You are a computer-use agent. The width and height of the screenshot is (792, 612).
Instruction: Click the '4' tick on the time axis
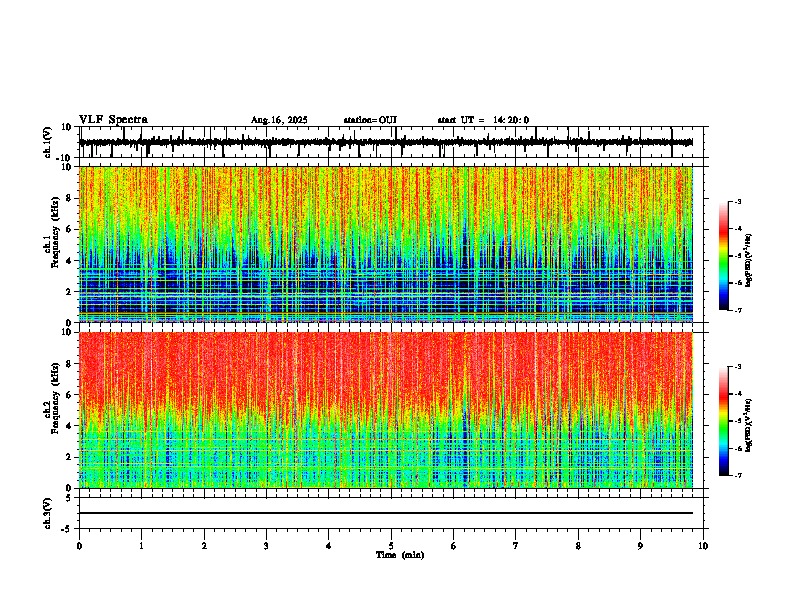[329, 546]
